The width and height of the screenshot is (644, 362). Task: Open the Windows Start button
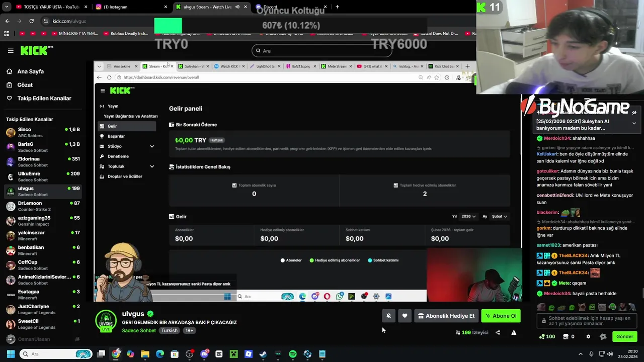click(11, 354)
